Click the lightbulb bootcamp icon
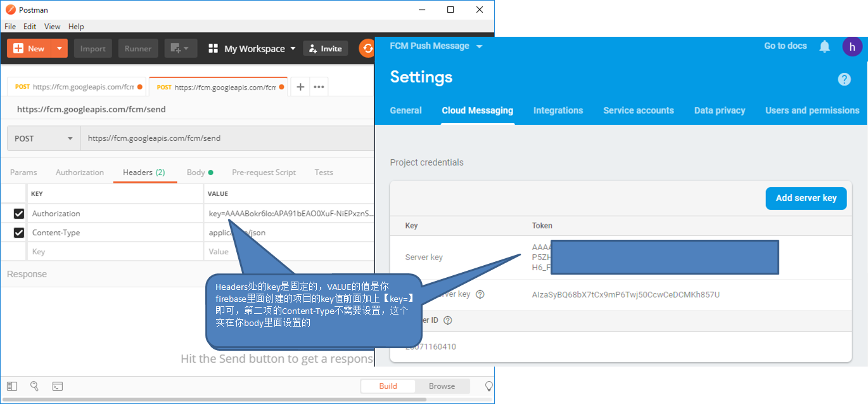Screen dimensions: 868x404 (x=488, y=386)
